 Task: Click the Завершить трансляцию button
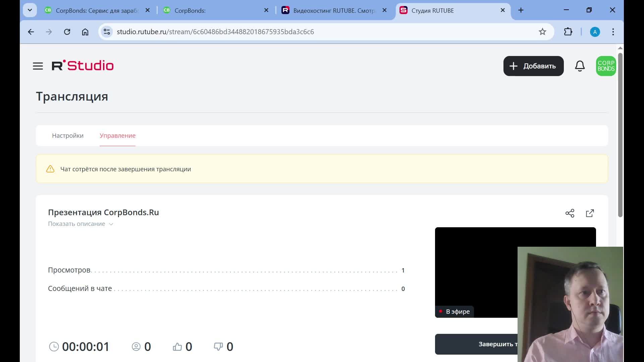point(476,344)
